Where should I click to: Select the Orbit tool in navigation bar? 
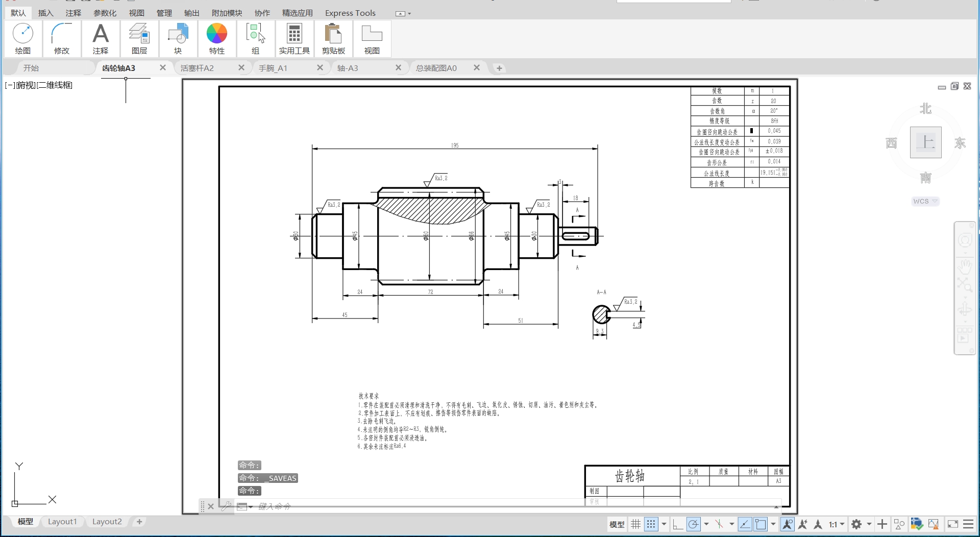pyautogui.click(x=965, y=310)
